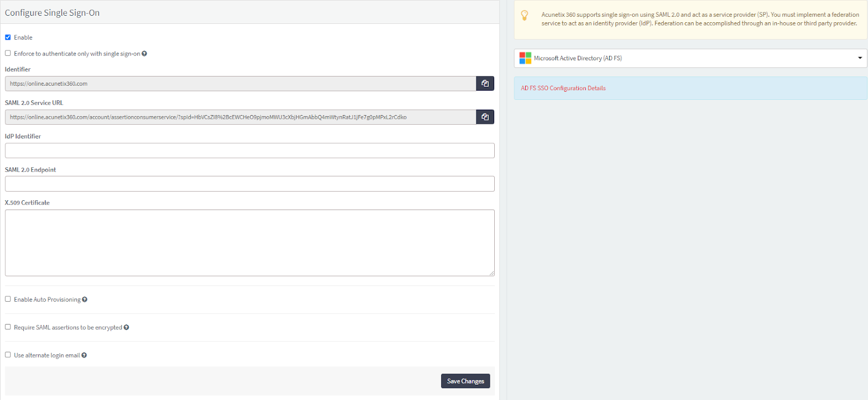Click the SAML 2.0 Service URL label
Image resolution: width=868 pixels, height=400 pixels.
34,103
